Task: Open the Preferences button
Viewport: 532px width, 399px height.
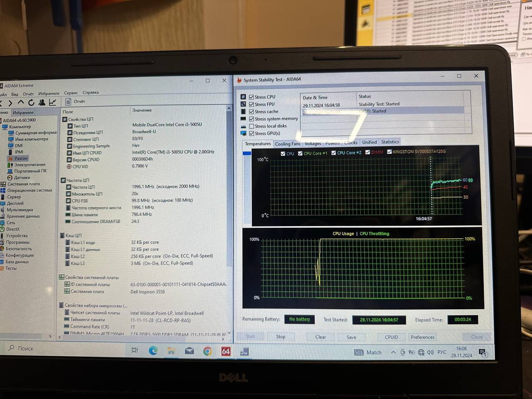Action: pyautogui.click(x=423, y=337)
